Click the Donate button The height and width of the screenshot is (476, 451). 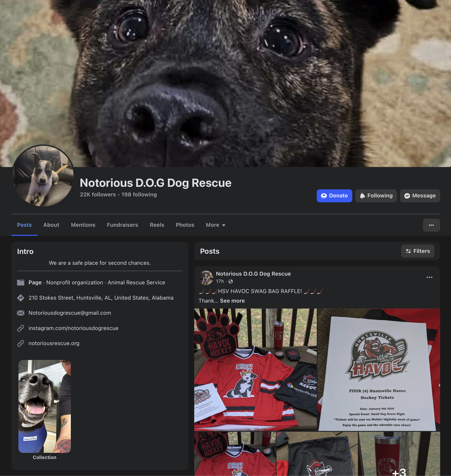pos(334,196)
